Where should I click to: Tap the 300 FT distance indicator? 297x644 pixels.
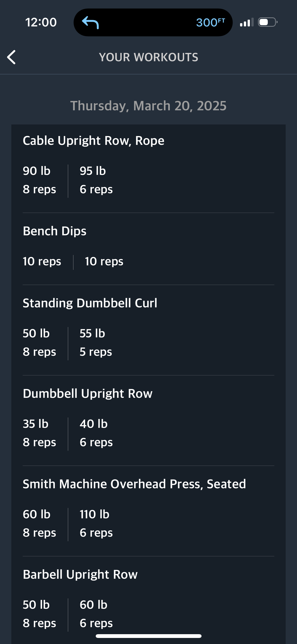211,22
